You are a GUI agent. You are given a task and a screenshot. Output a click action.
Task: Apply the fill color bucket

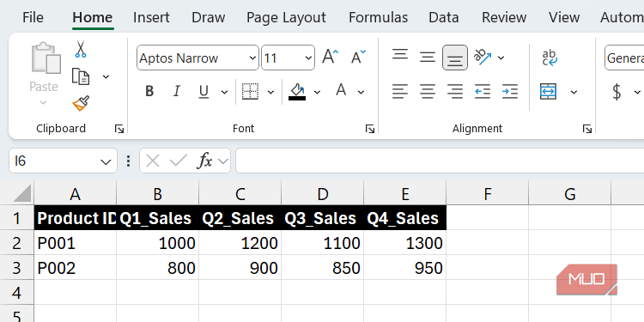[x=297, y=91]
